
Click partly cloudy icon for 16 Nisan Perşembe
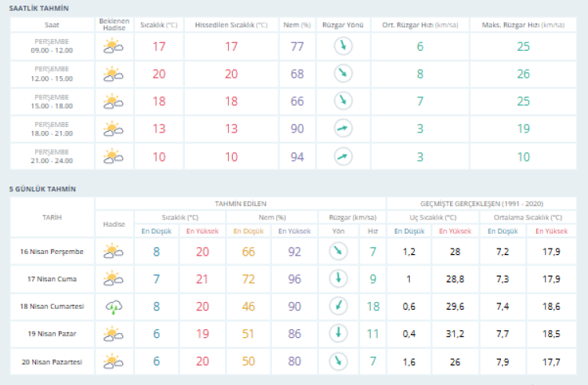coord(114,252)
